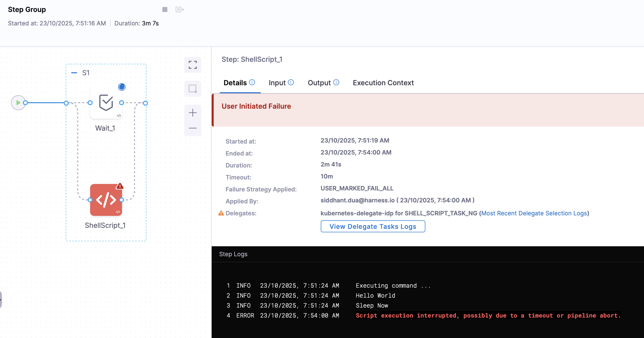Click the fit-to-screen graph icon
Screen dimensions: 644x338
[x=193, y=65]
